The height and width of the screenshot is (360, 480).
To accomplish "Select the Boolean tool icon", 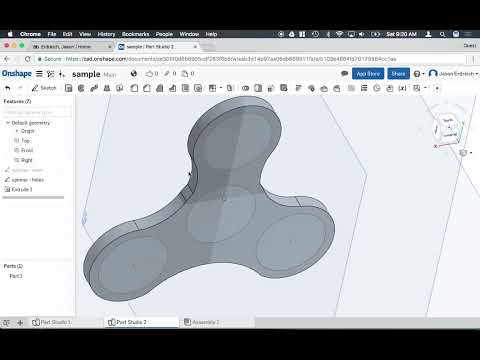I will 245,88.
